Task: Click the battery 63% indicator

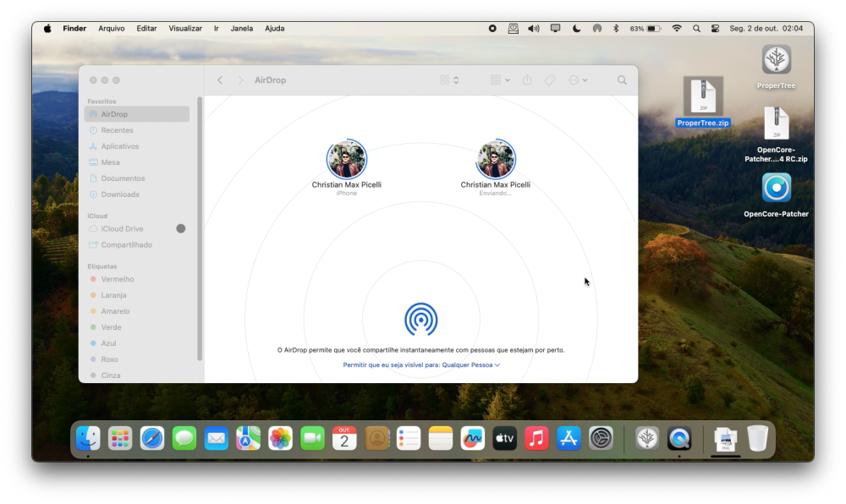Action: [x=645, y=29]
